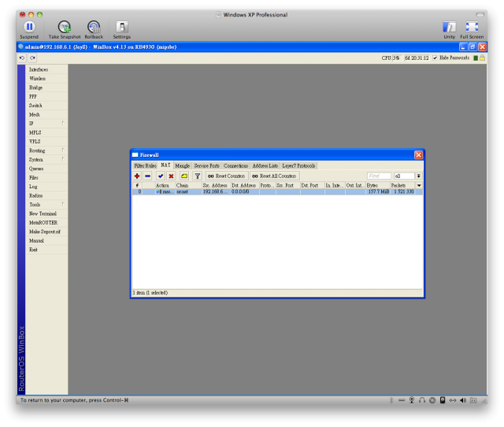Switch to the Mangle tab
This screenshot has width=504, height=427.
pyautogui.click(x=182, y=165)
